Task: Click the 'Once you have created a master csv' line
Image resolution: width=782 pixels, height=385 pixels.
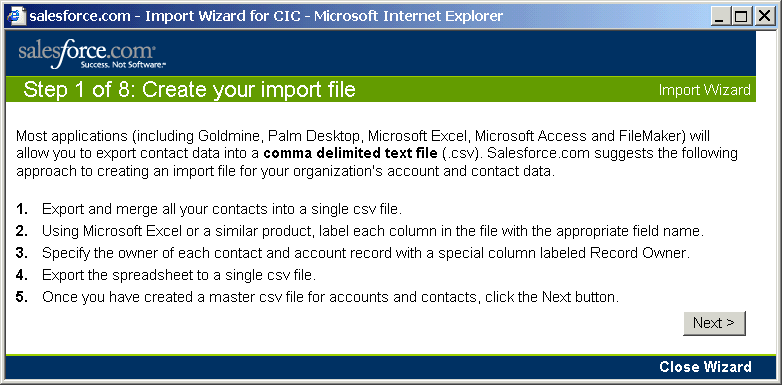Action: (331, 298)
